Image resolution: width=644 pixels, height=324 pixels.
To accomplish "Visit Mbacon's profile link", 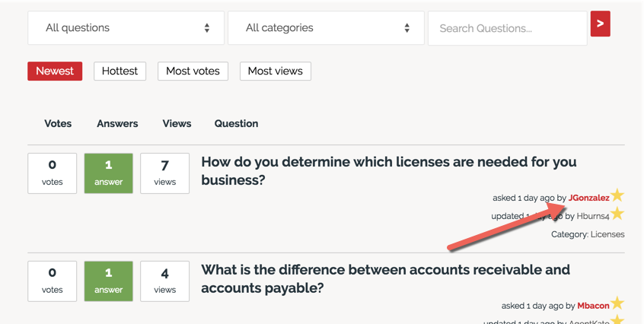I will click(x=593, y=306).
